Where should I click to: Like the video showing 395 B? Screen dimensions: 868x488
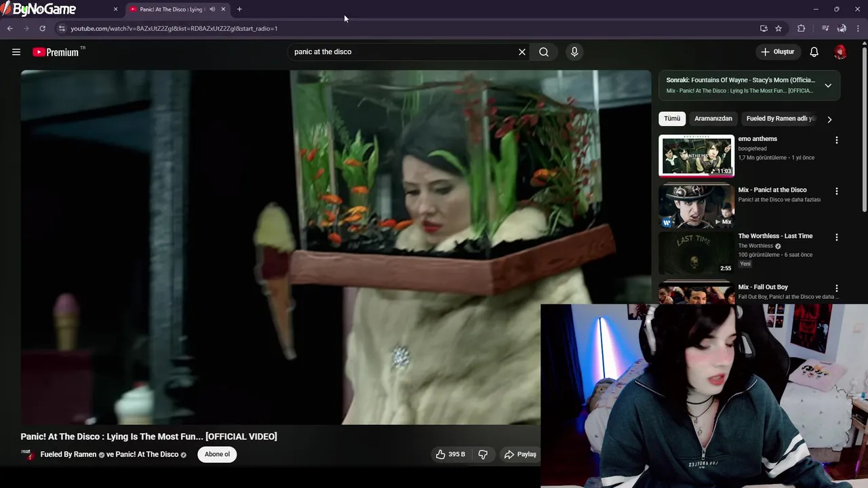(451, 454)
